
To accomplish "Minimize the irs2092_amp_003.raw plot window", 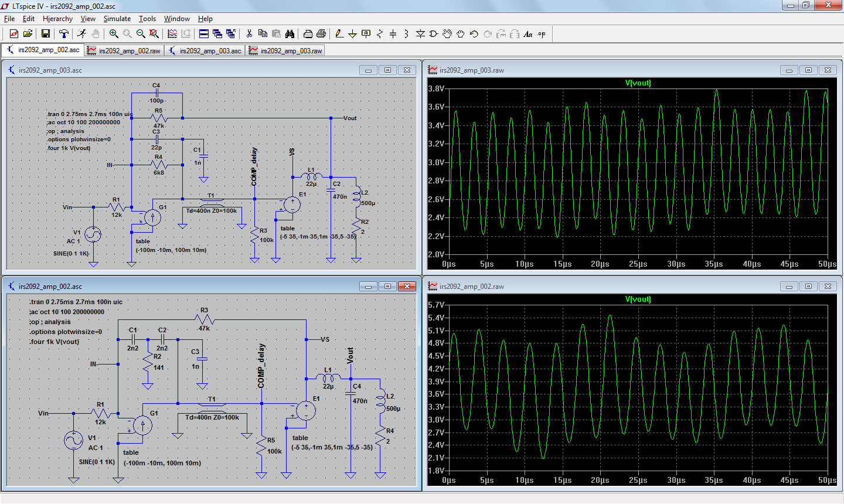I will click(x=789, y=70).
